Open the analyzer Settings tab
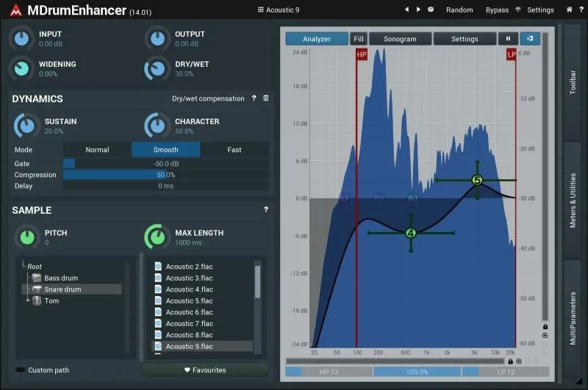 click(x=465, y=39)
